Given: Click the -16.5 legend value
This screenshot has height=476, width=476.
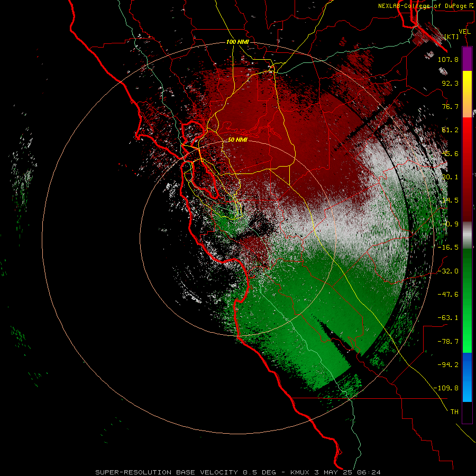Looking at the screenshot, I should 448,248.
